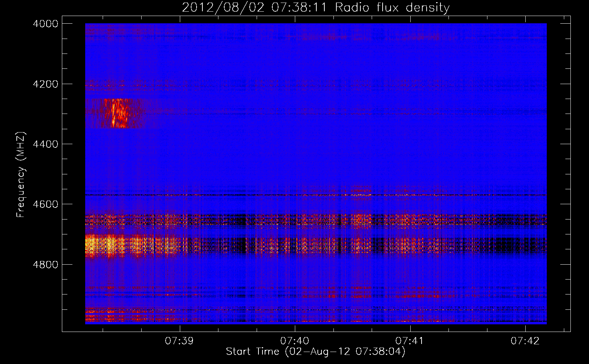Click the 4400 frequency tick label
This screenshot has height=364, width=589.
pyautogui.click(x=45, y=144)
